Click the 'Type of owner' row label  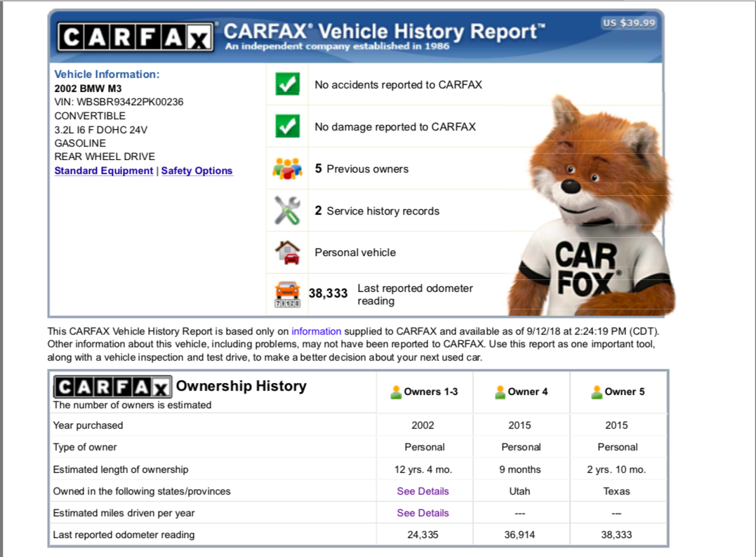85,447
